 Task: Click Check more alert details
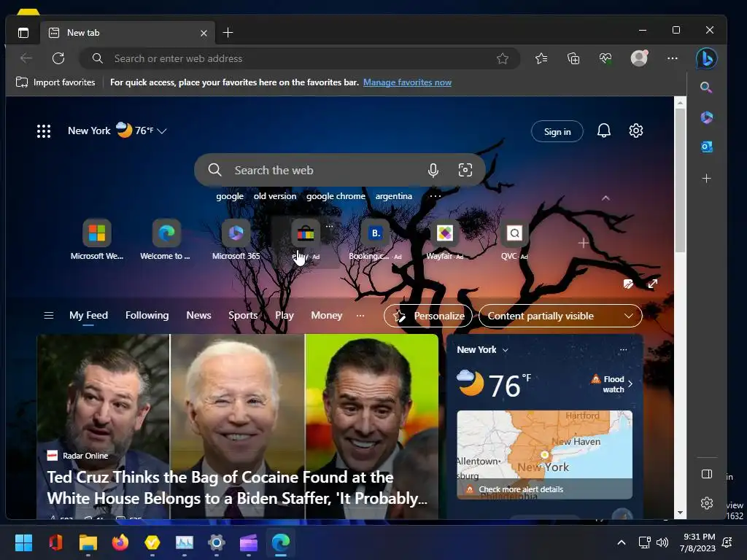click(521, 489)
